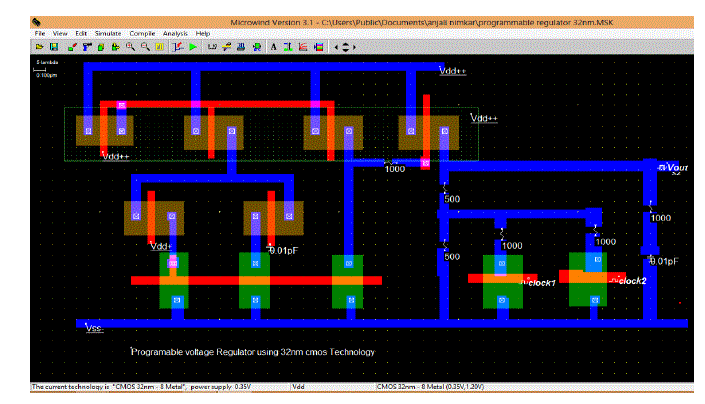Select the clock2 signal label
Screen dimensions: 705x404
pos(632,281)
